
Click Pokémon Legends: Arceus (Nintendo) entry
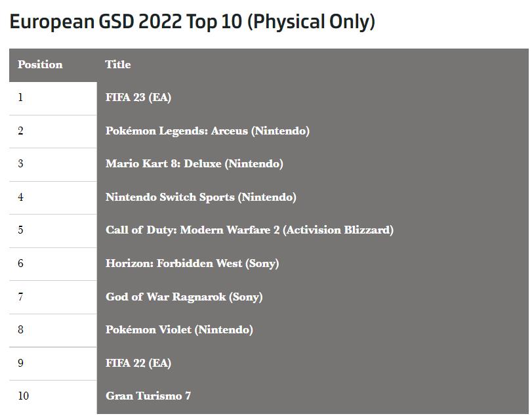point(207,131)
